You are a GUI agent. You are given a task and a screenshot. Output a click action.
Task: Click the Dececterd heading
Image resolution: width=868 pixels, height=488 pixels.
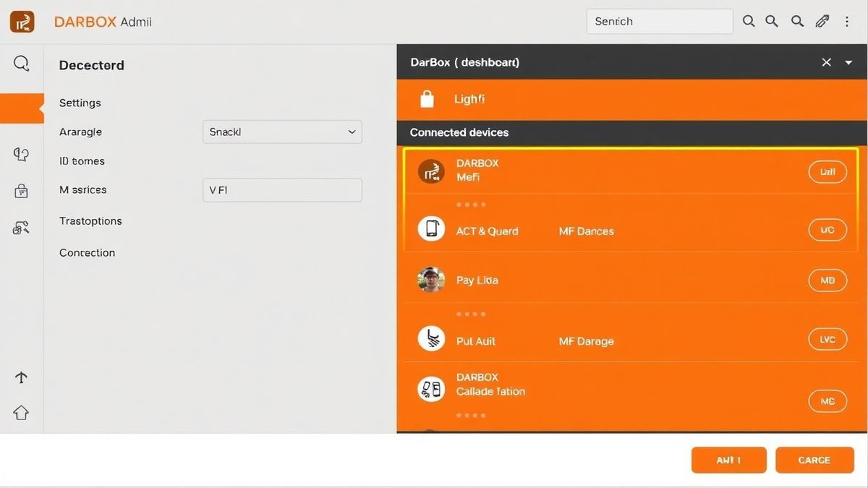[x=91, y=65]
